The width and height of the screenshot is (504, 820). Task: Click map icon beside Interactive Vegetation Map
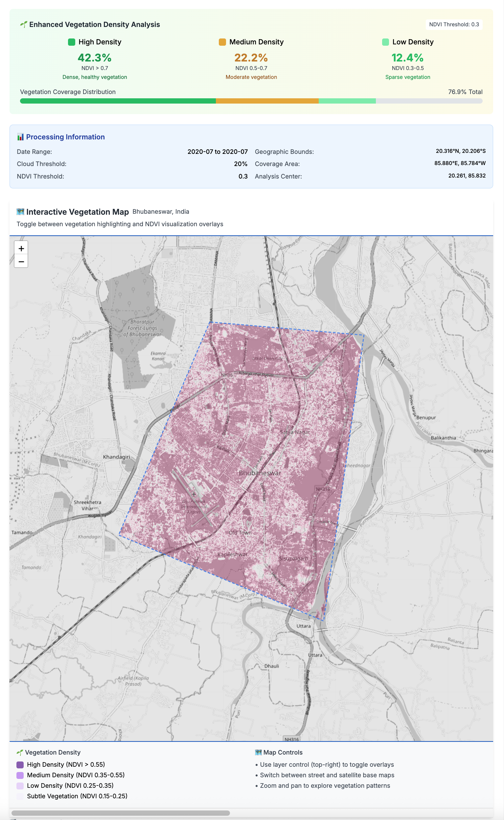20,212
